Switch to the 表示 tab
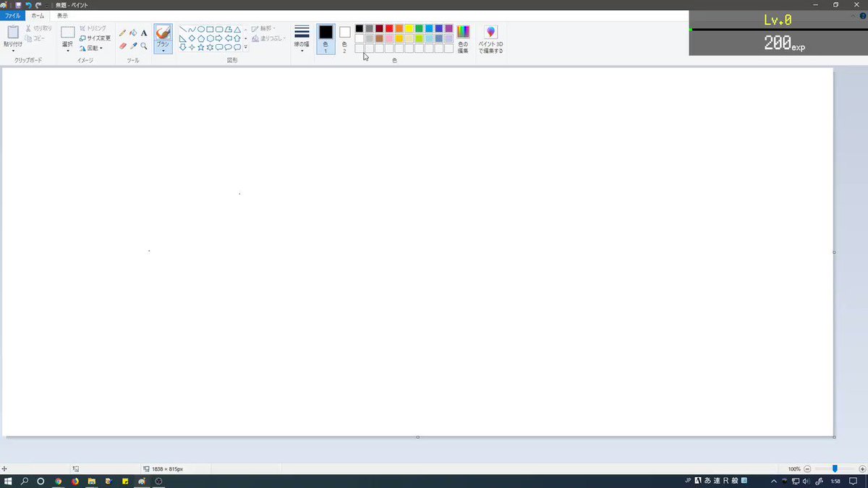The height and width of the screenshot is (488, 868). click(x=62, y=15)
